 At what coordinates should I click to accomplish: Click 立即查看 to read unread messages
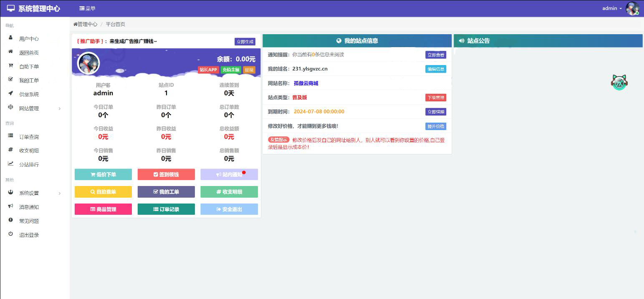pos(435,55)
